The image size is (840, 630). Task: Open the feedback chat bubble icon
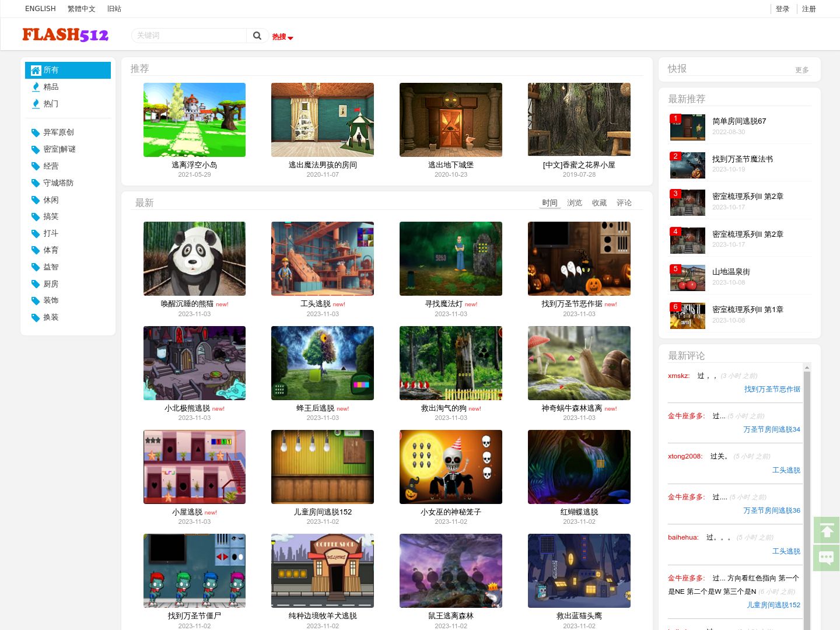(x=827, y=558)
